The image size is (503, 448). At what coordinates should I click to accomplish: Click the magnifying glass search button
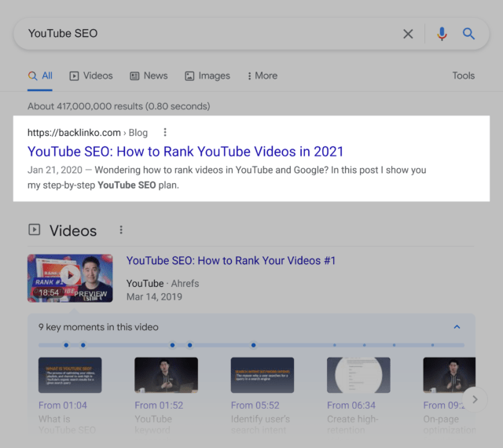coord(469,34)
